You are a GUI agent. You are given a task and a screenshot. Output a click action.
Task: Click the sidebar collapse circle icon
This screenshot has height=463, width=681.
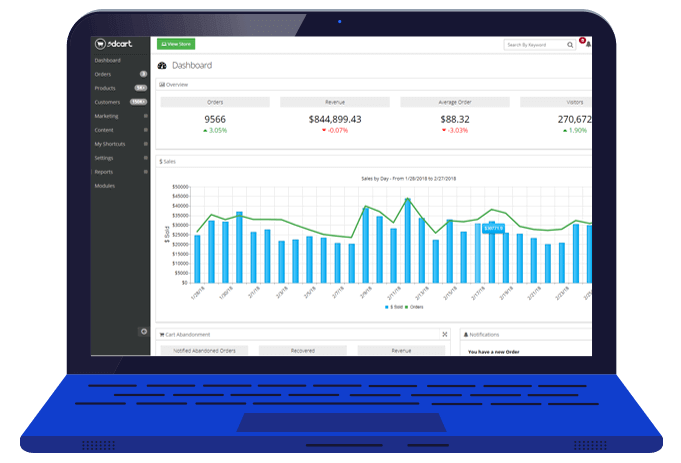(143, 331)
